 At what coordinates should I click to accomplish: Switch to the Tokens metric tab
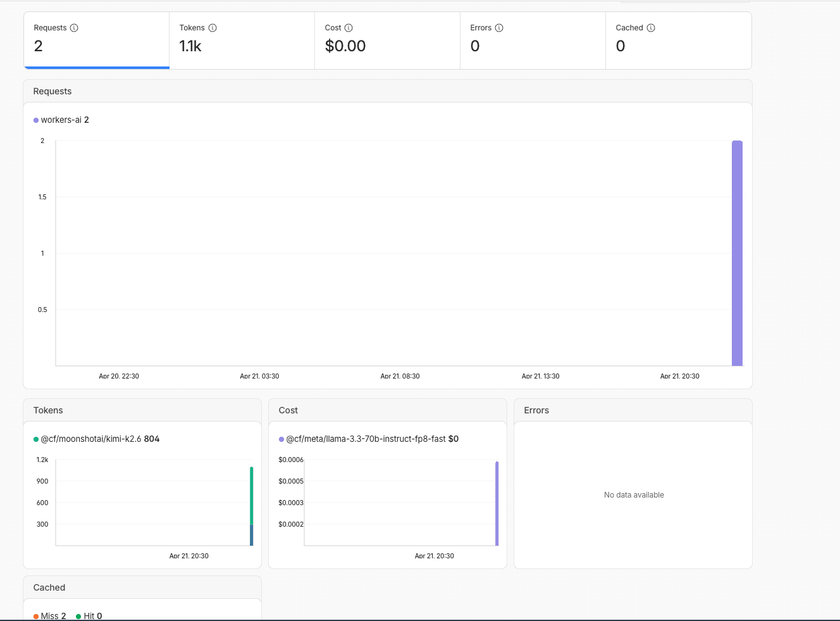(242, 41)
